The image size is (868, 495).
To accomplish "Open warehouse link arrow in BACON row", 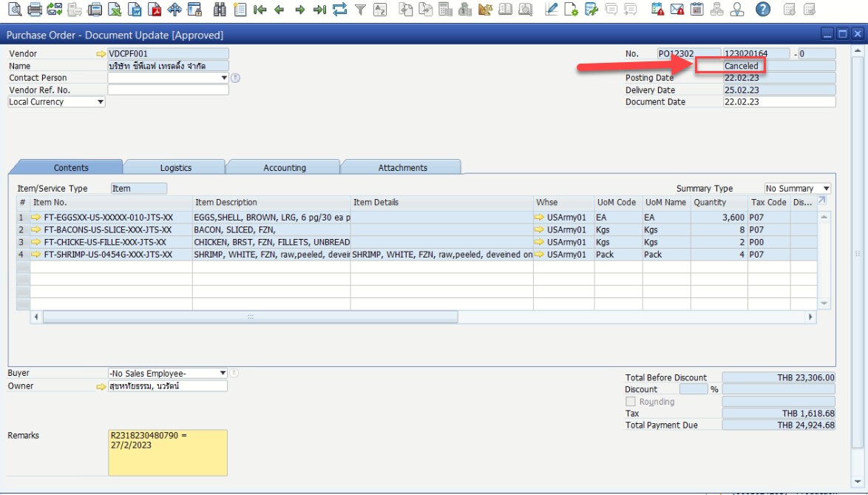I will (539, 230).
